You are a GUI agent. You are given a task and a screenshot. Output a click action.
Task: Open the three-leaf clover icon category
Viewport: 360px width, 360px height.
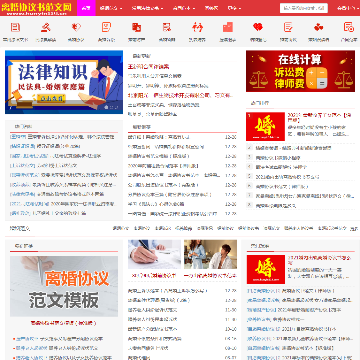tap(318, 27)
